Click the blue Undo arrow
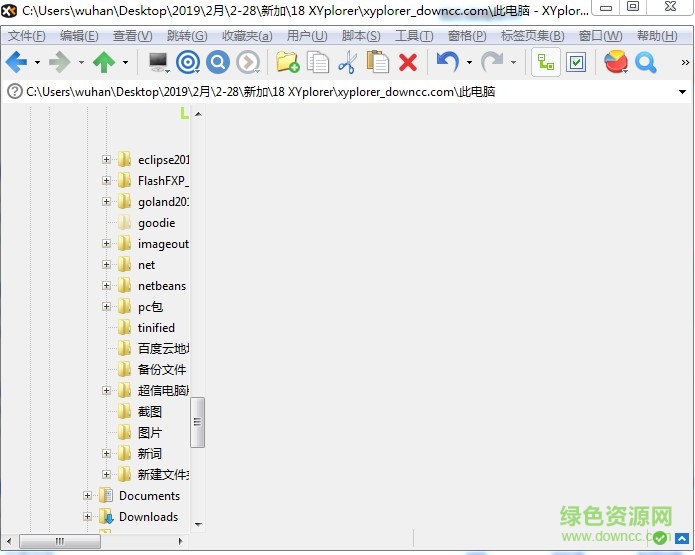The image size is (695, 555). pyautogui.click(x=447, y=63)
